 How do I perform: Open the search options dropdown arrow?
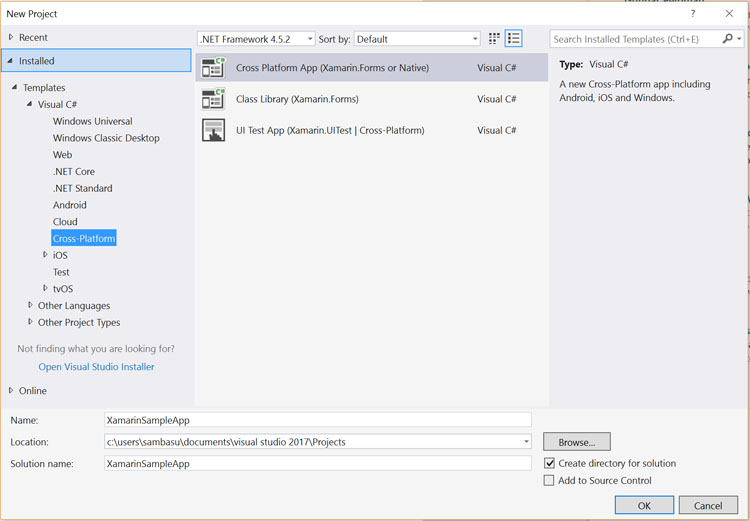tap(739, 39)
